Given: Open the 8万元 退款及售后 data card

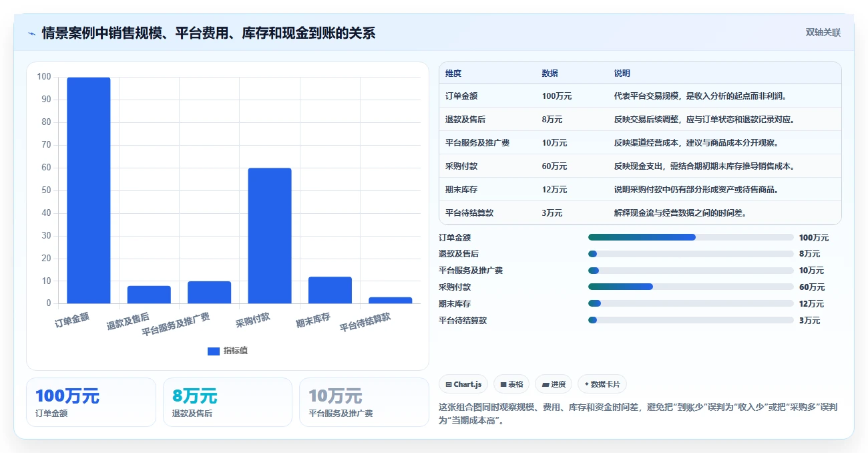Looking at the screenshot, I should click(228, 402).
